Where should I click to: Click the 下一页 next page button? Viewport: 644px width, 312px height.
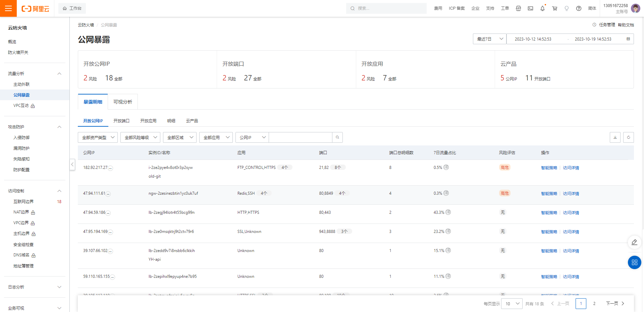[x=615, y=304]
